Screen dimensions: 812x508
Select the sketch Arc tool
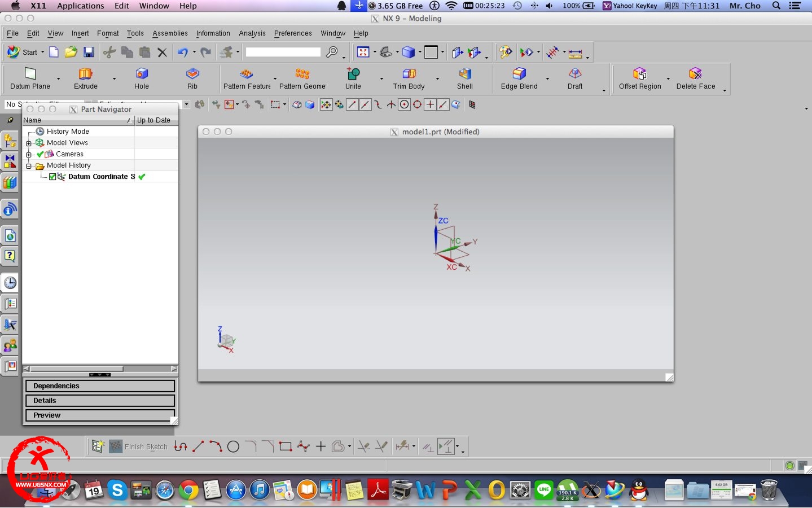pos(216,446)
